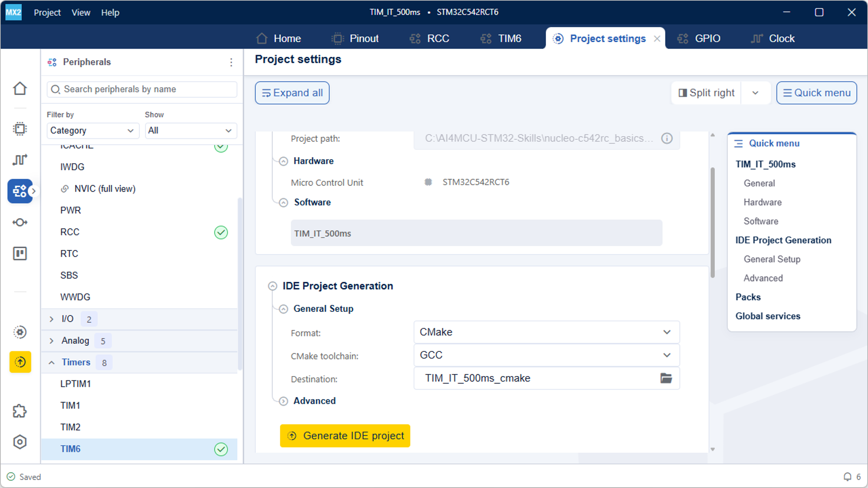Click the Split right button
The height and width of the screenshot is (488, 868).
707,93
